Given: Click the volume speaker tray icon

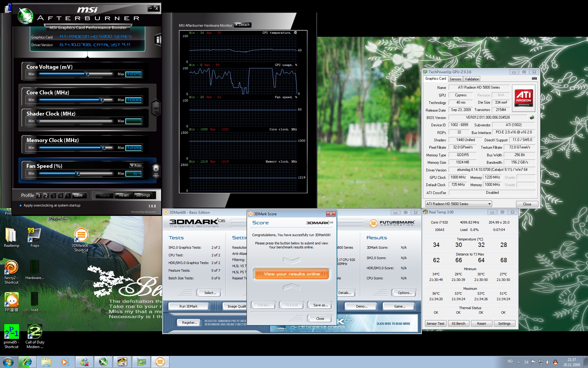Looking at the screenshot, I should pyautogui.click(x=548, y=362).
